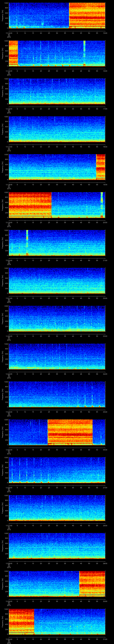Click the 13:17:00 start time label
The width and height of the screenshot is (114, 644).
(x=9, y=147)
